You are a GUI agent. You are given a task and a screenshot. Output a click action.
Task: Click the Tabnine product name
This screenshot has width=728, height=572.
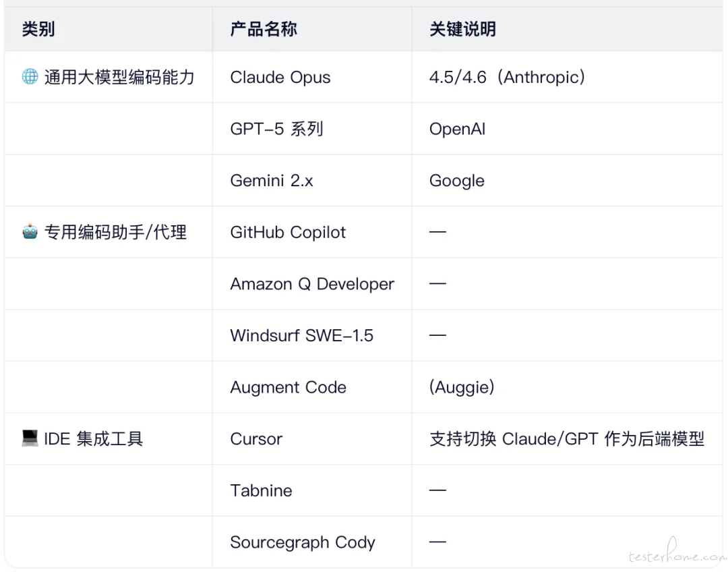261,491
